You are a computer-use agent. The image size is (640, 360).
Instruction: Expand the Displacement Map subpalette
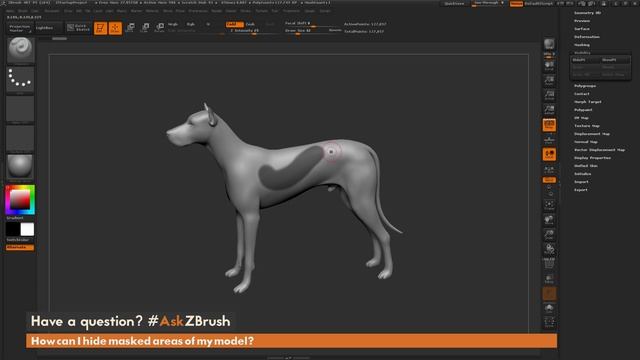[592, 134]
